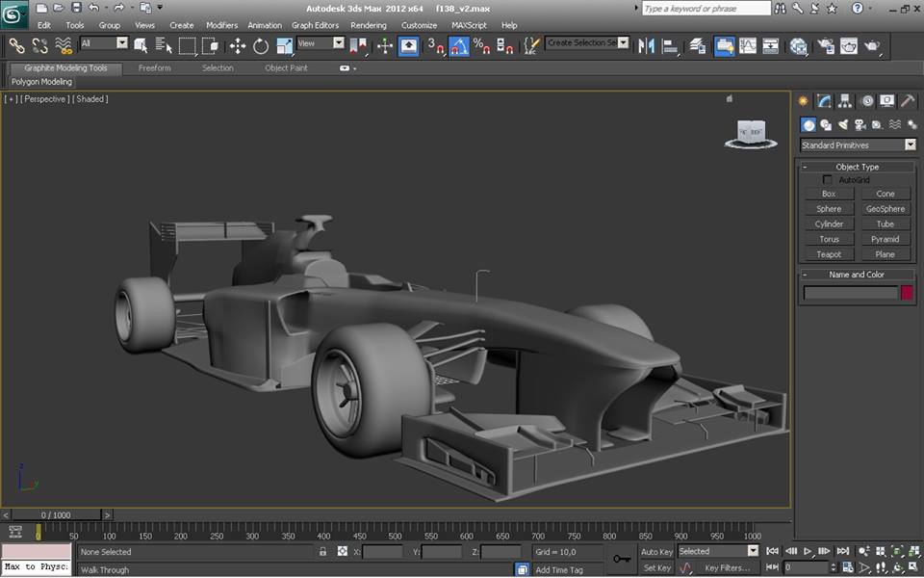Image resolution: width=924 pixels, height=578 pixels.
Task: Click the ViewCube in the viewport
Action: click(751, 133)
